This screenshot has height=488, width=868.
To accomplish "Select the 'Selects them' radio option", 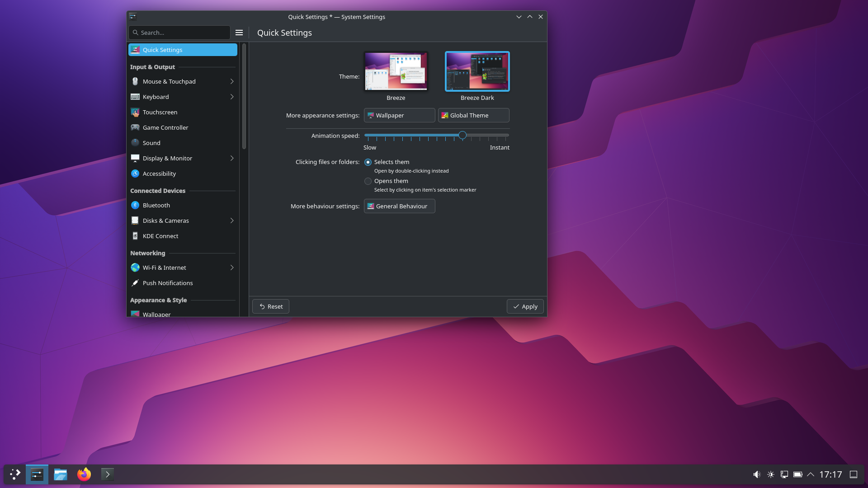I will click(368, 162).
